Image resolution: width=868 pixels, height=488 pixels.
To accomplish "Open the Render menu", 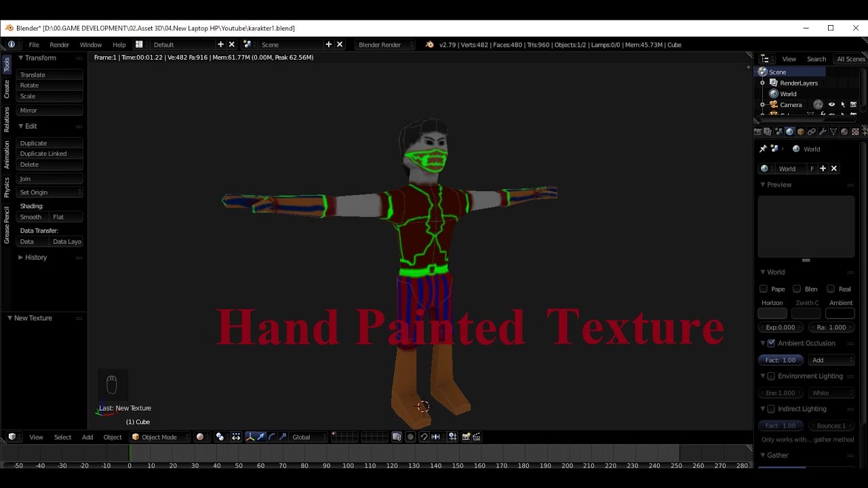I will (60, 45).
